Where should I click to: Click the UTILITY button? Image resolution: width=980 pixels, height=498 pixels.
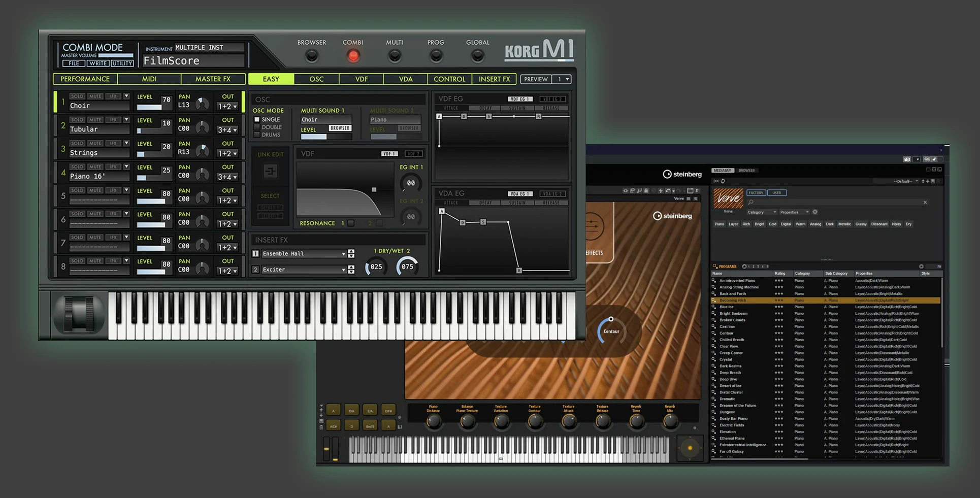click(122, 63)
